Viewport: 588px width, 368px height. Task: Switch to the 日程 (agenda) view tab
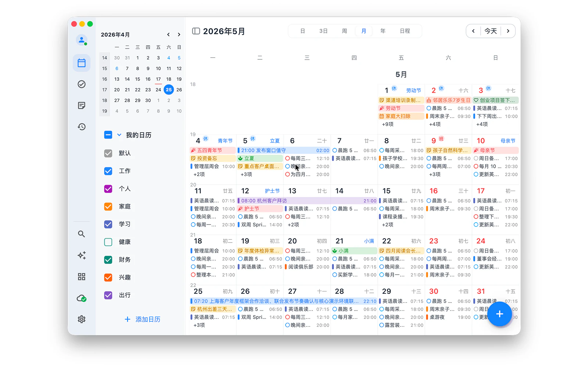click(x=405, y=31)
